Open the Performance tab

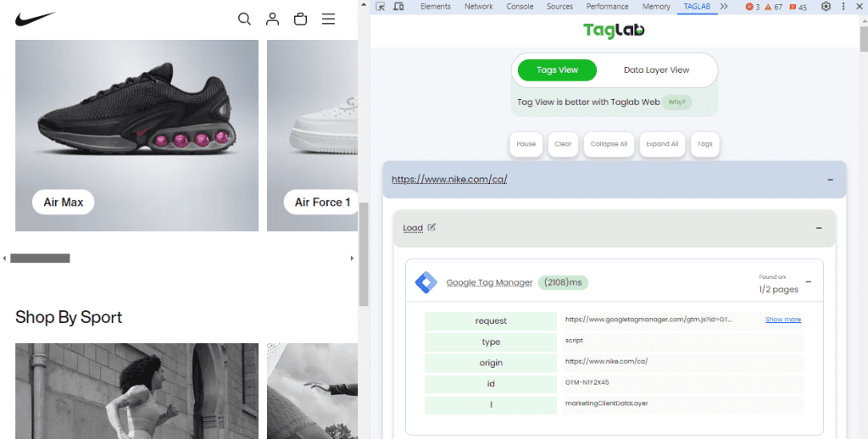[x=607, y=7]
